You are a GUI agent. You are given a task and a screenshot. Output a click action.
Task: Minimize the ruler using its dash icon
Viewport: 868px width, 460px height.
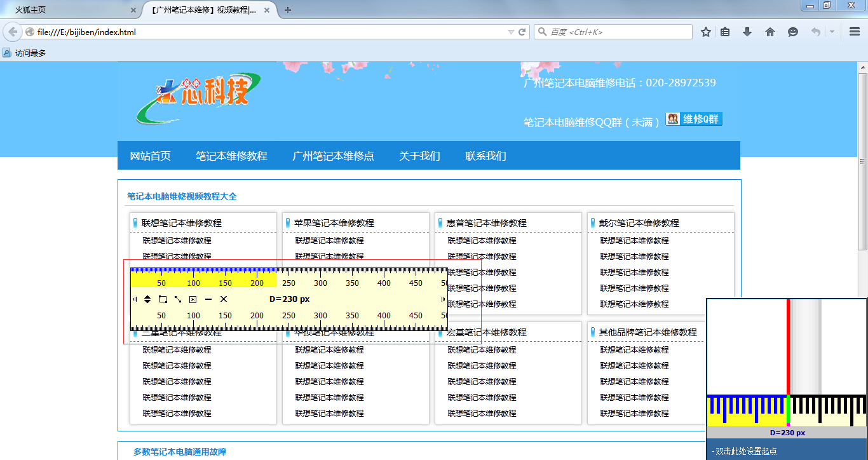point(208,299)
